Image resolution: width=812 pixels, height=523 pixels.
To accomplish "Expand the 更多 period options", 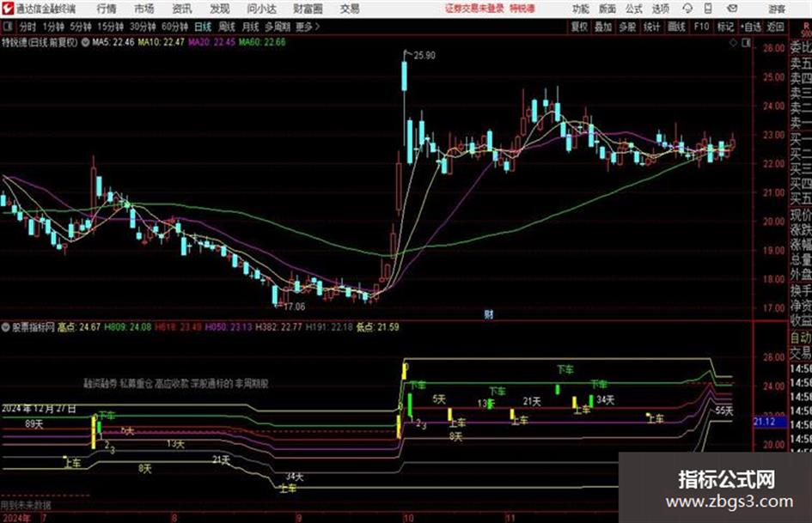I will (307, 27).
